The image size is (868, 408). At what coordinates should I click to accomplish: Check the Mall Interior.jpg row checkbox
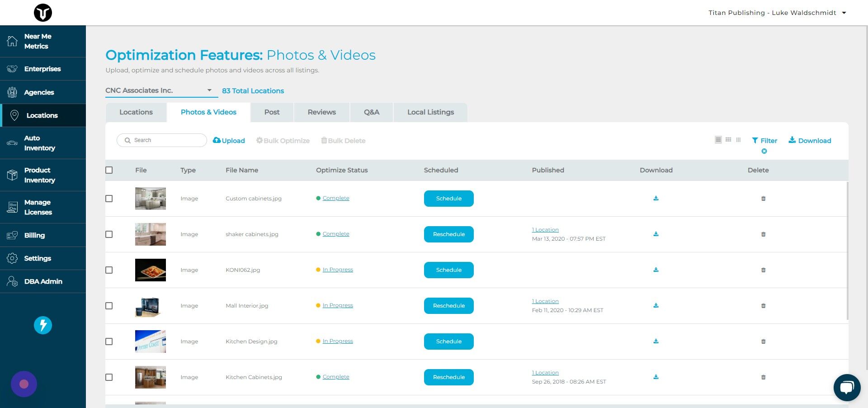click(x=109, y=306)
